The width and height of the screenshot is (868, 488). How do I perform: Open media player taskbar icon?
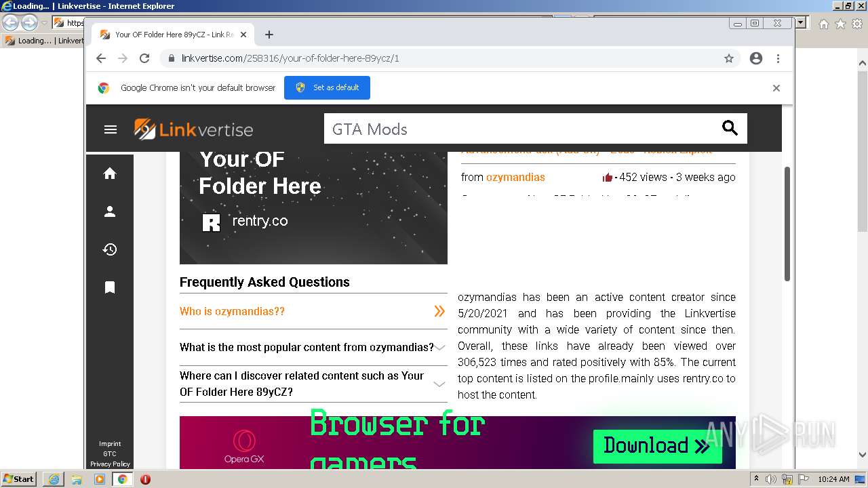100,479
